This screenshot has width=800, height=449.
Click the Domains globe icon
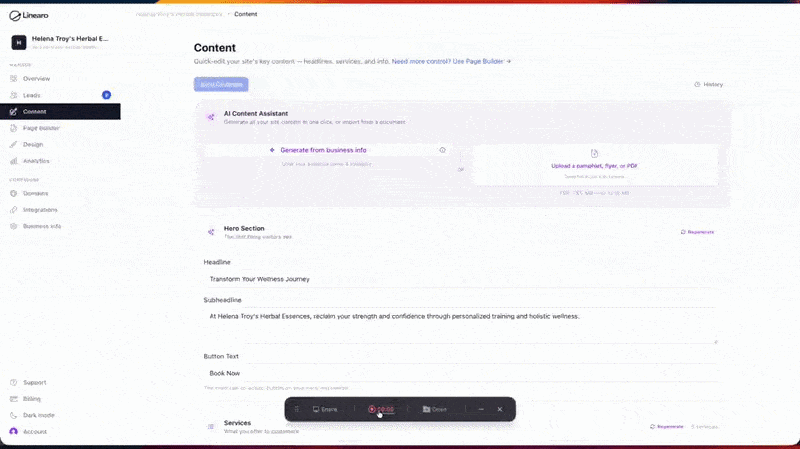[14, 193]
